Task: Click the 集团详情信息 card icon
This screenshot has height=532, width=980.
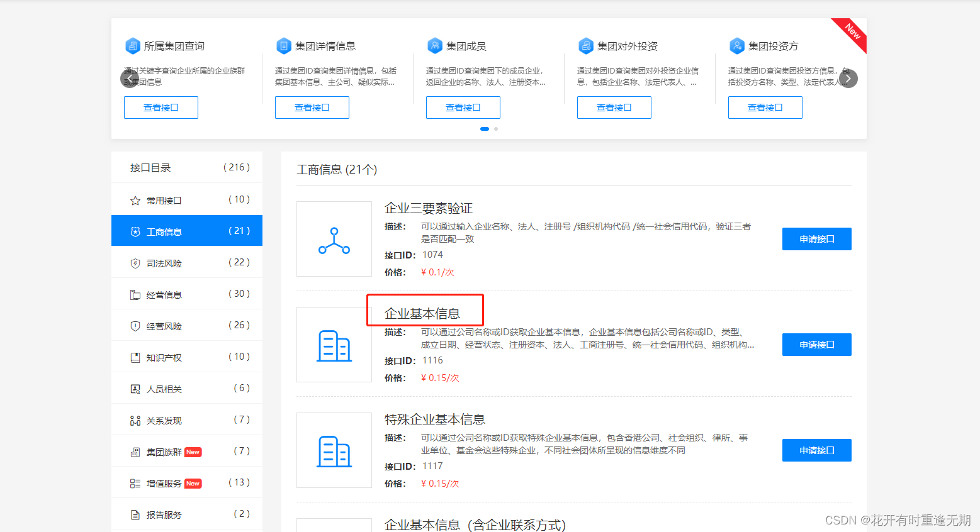Action: tap(284, 46)
